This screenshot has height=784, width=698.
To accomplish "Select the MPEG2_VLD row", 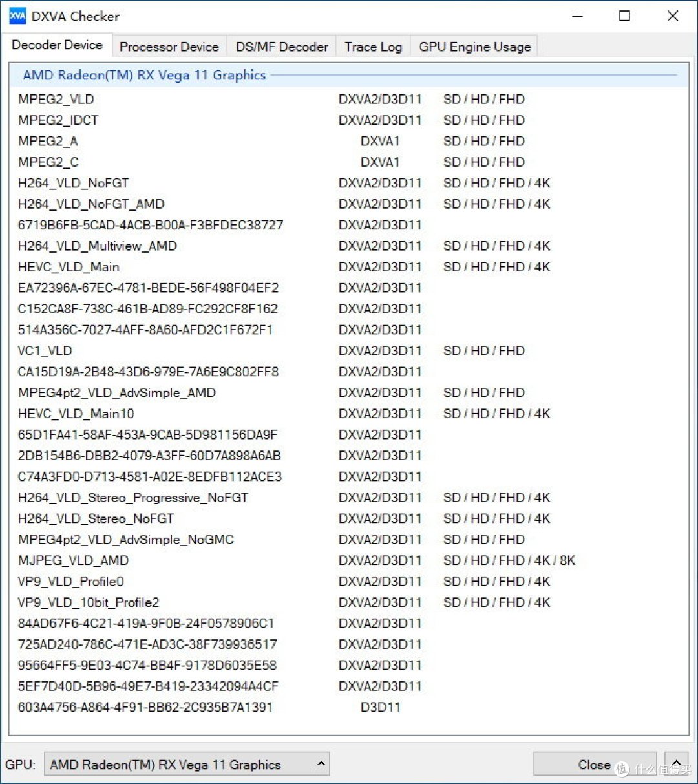I will click(349, 100).
